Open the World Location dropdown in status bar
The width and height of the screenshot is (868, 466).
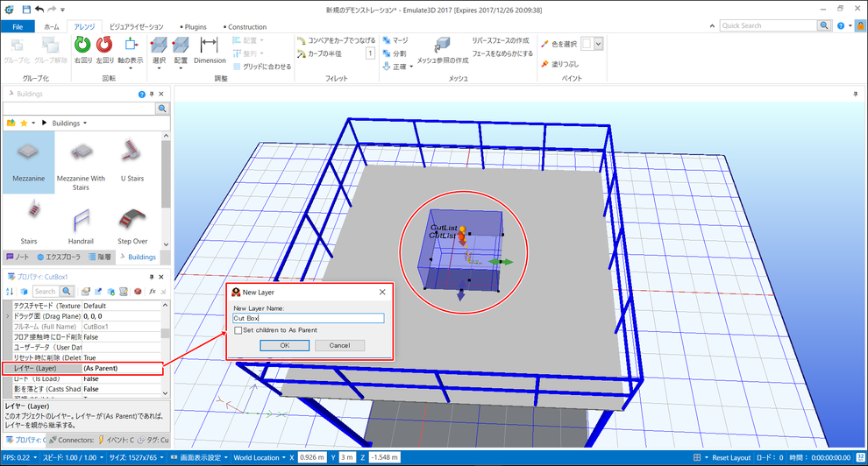pyautogui.click(x=283, y=458)
